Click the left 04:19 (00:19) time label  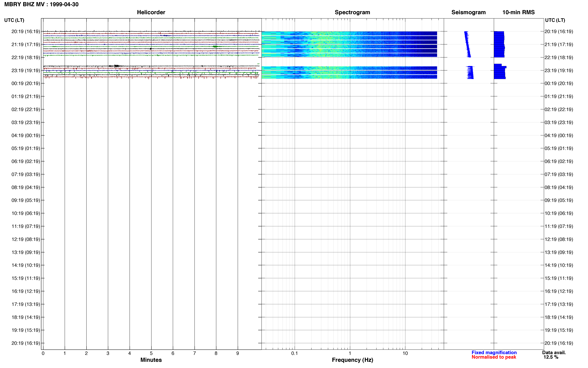[26, 135]
